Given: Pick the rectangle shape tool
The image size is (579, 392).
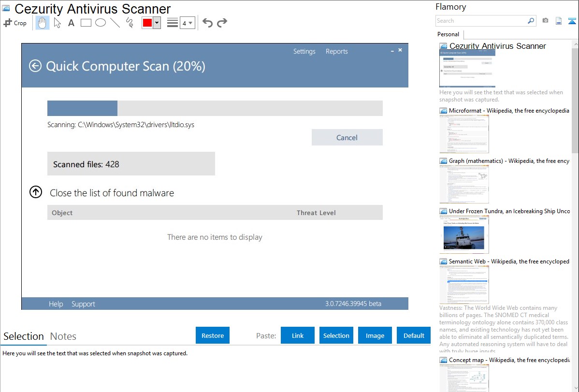Looking at the screenshot, I should pos(86,23).
